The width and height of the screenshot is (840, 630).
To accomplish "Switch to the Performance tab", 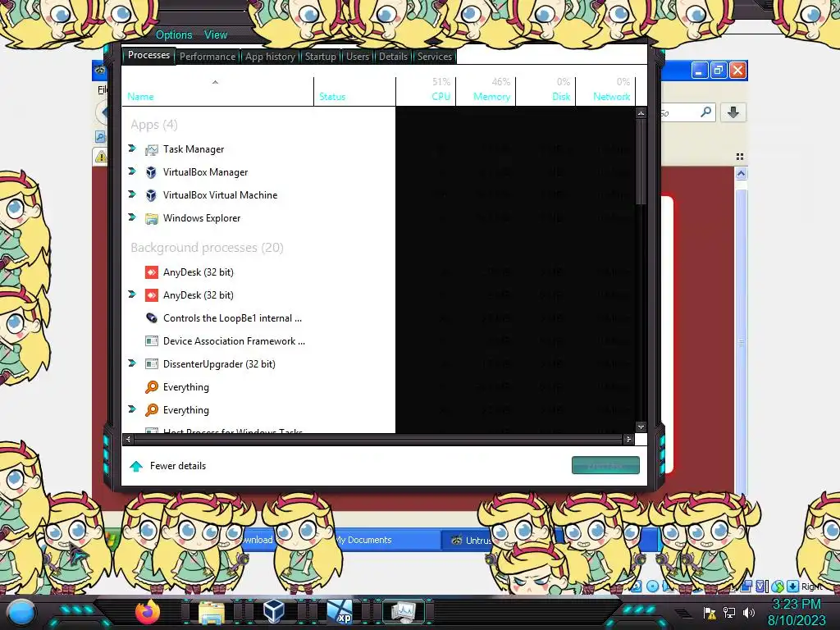I will click(208, 57).
